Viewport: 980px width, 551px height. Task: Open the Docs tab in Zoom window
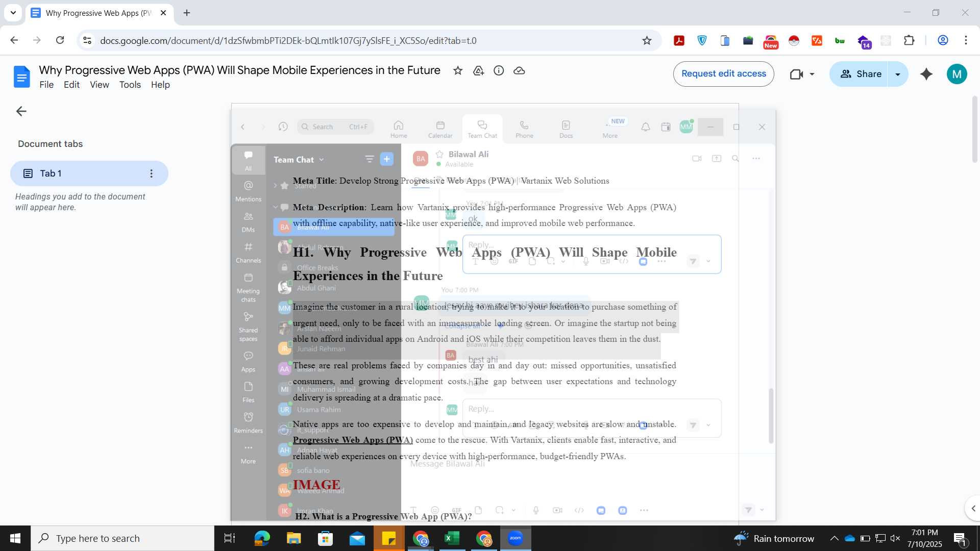[x=566, y=129]
